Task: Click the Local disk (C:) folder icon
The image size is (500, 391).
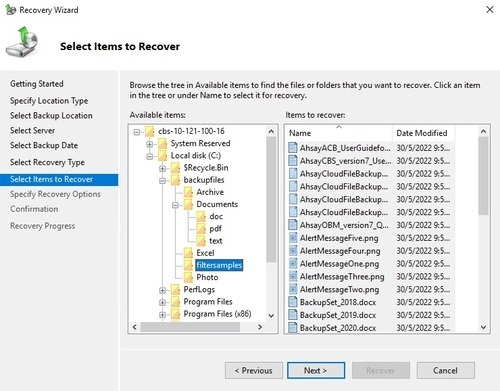Action: point(162,156)
